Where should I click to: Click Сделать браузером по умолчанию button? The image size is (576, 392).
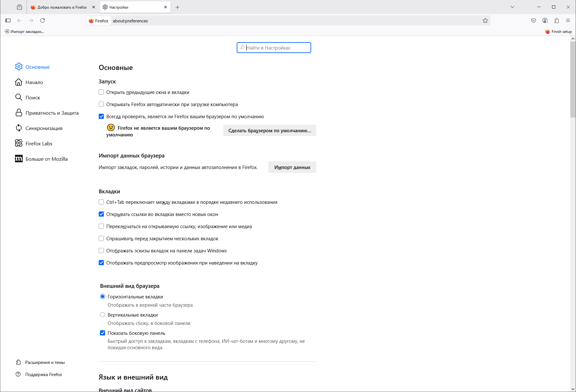(x=270, y=130)
